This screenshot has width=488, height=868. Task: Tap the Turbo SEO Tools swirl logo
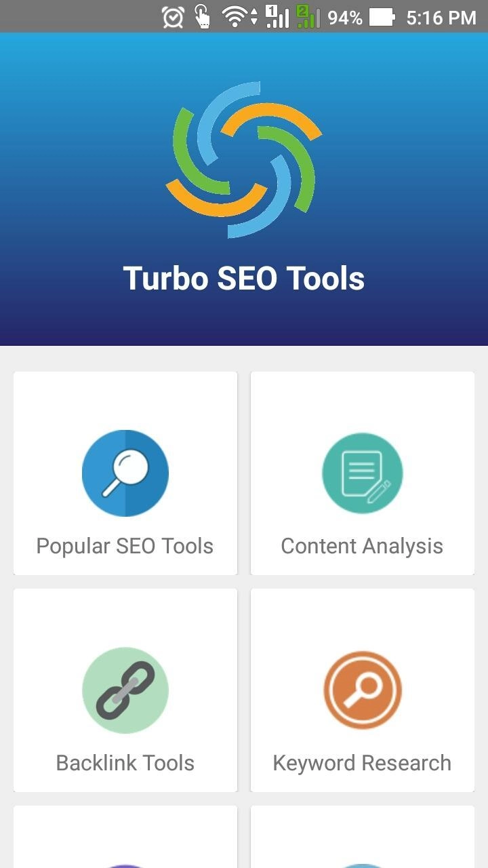243,160
